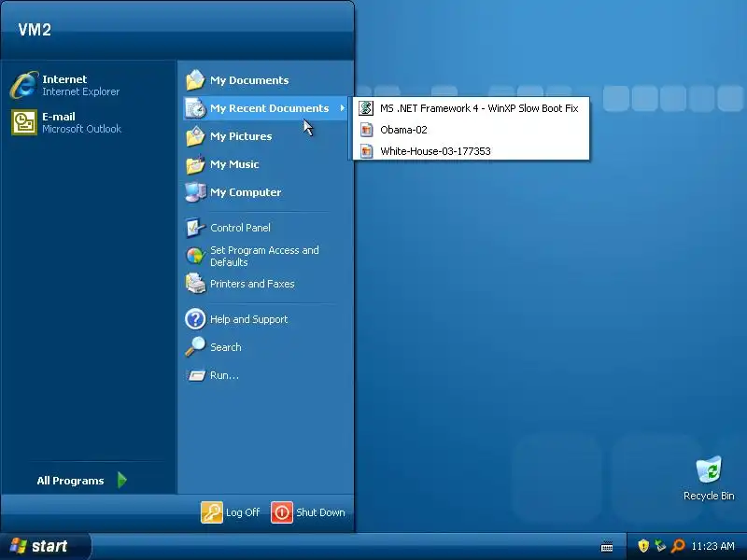Click the Help and Support question mark icon
Screen dimensions: 747x560
pyautogui.click(x=195, y=319)
